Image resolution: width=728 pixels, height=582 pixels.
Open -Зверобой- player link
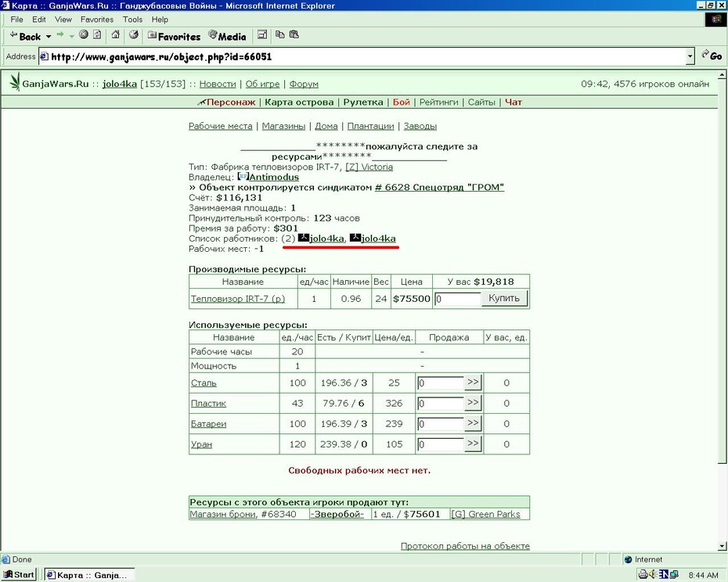[x=337, y=514]
